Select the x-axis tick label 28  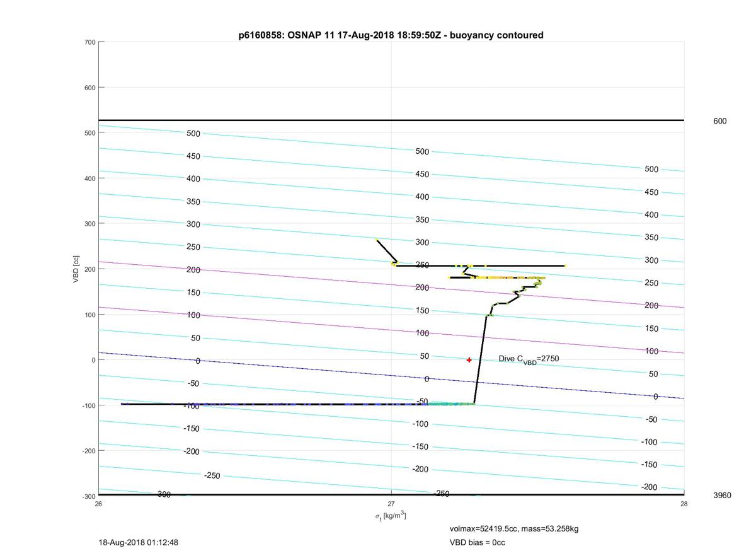684,504
